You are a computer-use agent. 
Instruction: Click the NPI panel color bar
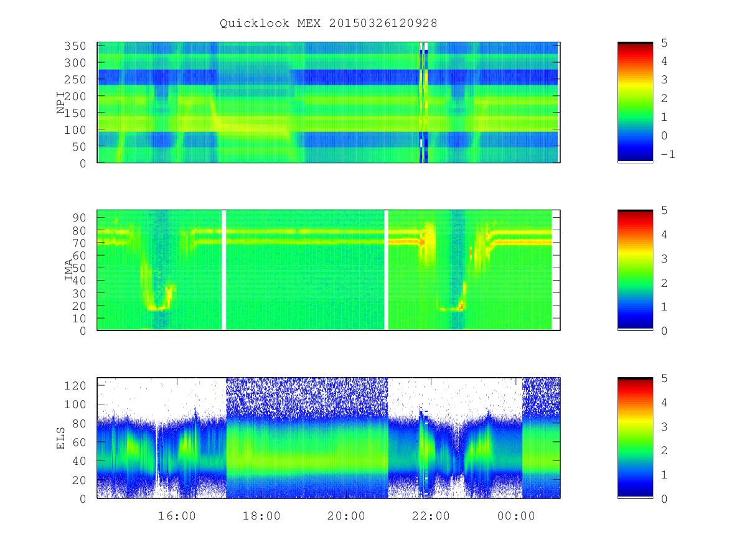pos(635,103)
